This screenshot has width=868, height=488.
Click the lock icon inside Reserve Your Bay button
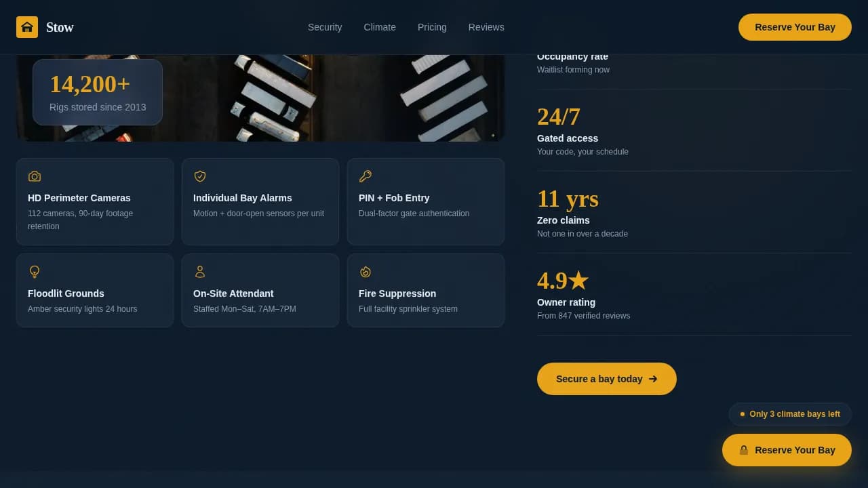744,450
